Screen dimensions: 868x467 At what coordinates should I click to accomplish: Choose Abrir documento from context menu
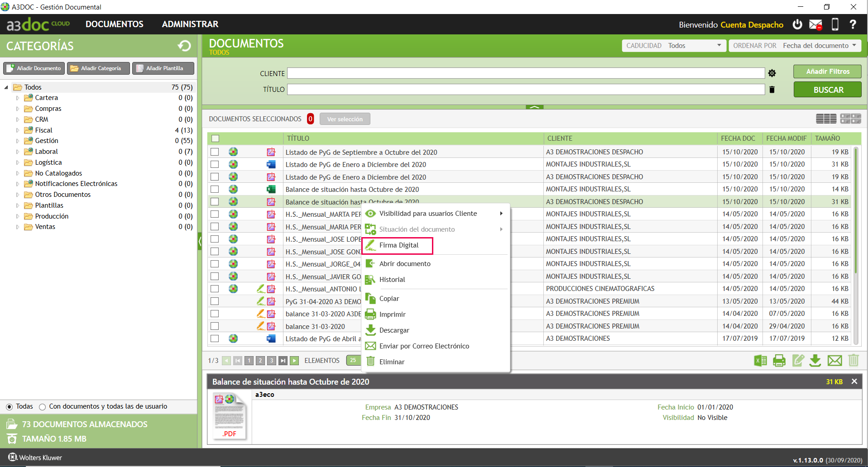click(x=405, y=264)
